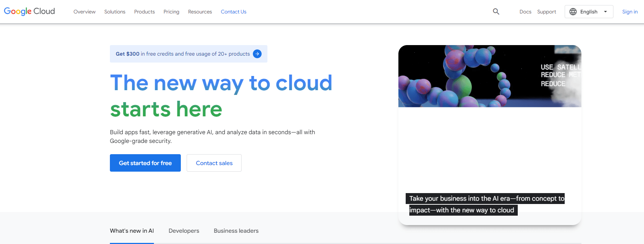
Task: Go to the Pricing page
Action: 171,12
